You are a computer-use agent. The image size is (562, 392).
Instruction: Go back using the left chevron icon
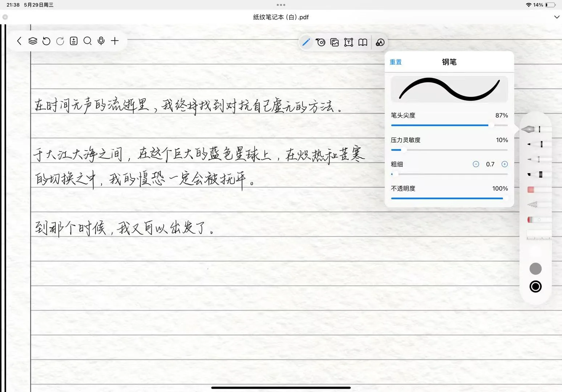19,41
